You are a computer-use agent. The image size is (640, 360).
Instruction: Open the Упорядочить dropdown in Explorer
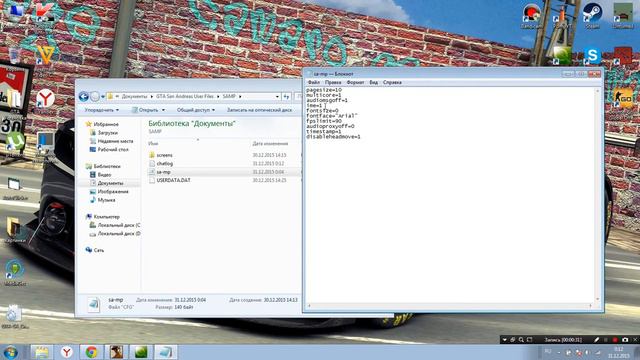point(102,110)
